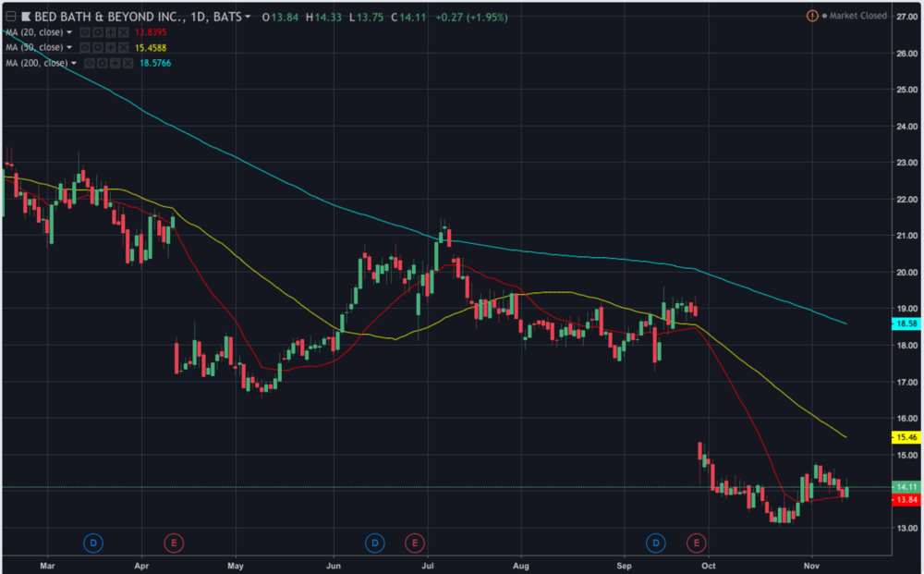The image size is (924, 574).
Task: Click the cyan 18.58 price axis label
Action: pos(906,324)
